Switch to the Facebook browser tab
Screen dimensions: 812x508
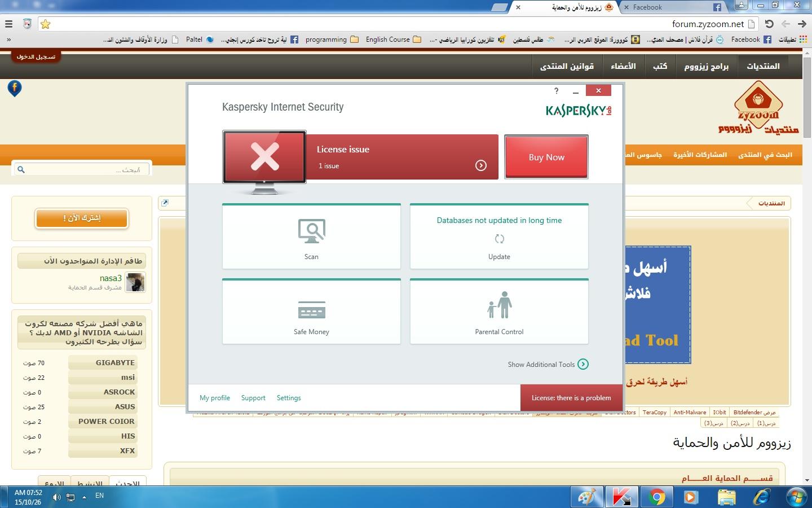click(674, 7)
